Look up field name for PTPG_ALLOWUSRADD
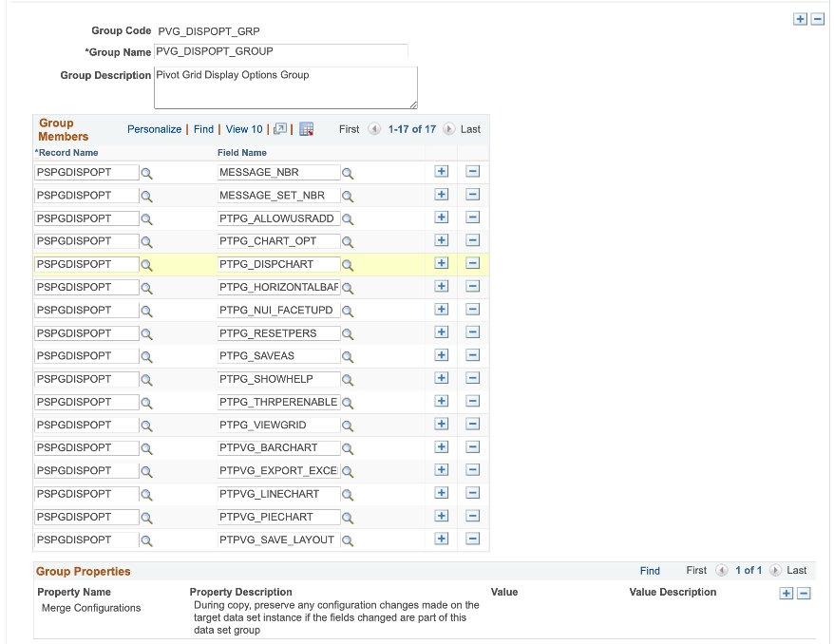The width and height of the screenshot is (834, 644). click(348, 219)
